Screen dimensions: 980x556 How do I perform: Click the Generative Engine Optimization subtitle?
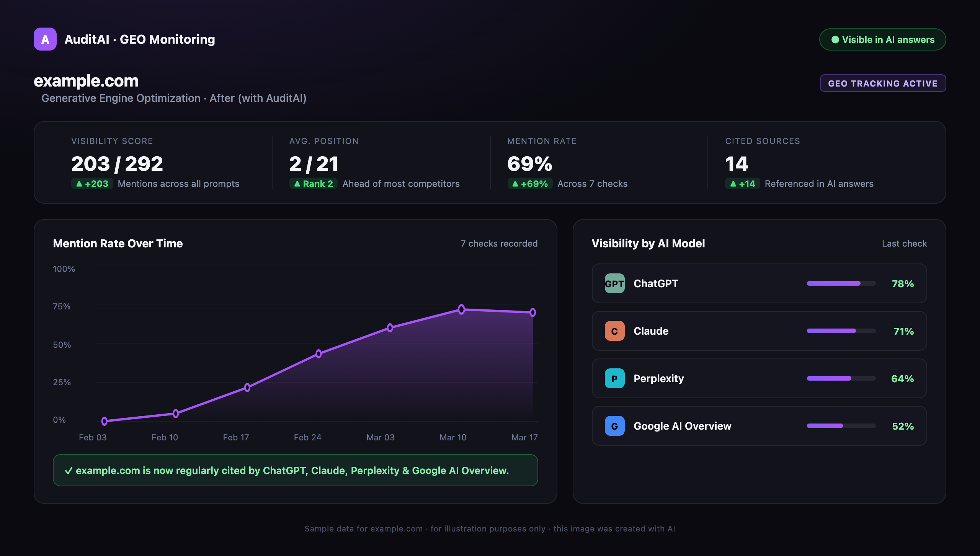tap(174, 98)
